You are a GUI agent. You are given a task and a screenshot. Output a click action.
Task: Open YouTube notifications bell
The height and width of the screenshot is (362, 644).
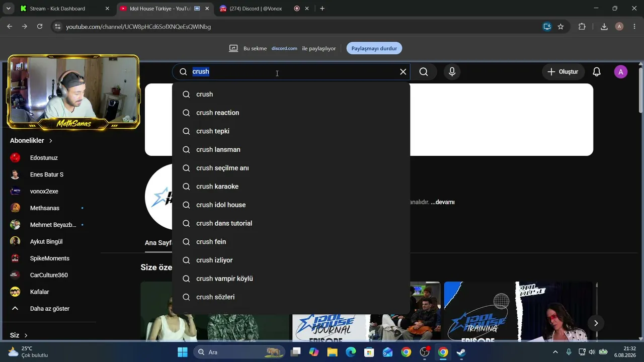pos(597,72)
